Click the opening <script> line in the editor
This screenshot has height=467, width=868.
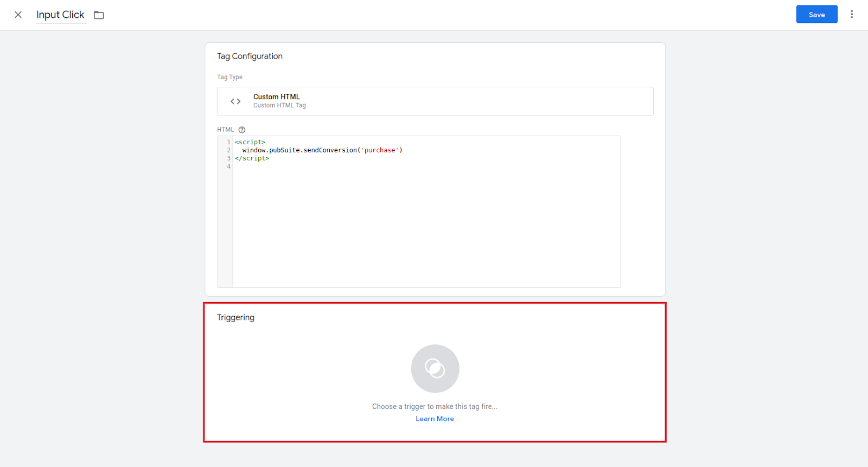pyautogui.click(x=250, y=142)
